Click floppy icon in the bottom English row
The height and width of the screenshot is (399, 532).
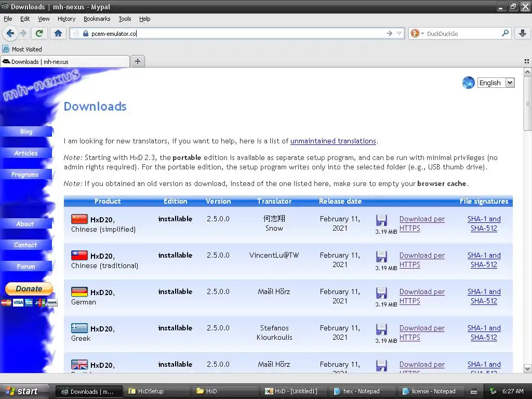381,365
